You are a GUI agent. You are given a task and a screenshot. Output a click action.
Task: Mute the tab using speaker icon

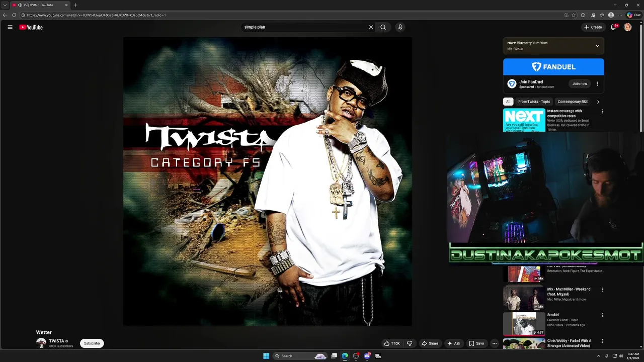[x=20, y=5]
